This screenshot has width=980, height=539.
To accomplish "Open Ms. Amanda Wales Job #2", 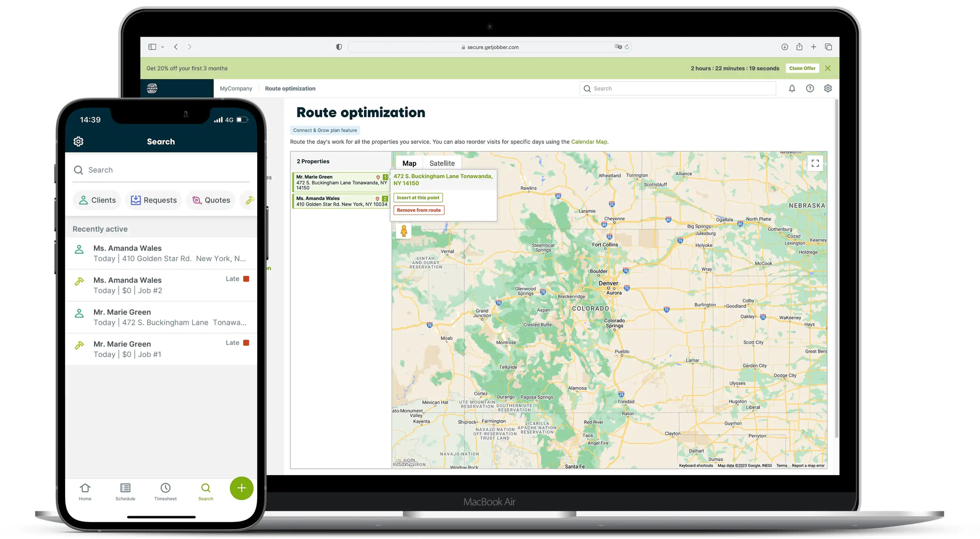I will [x=161, y=285].
